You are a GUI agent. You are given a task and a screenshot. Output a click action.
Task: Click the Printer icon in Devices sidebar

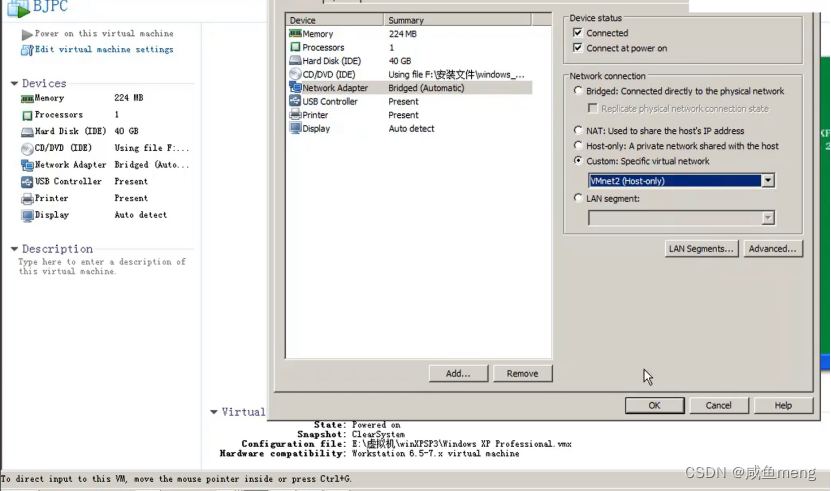(27, 199)
